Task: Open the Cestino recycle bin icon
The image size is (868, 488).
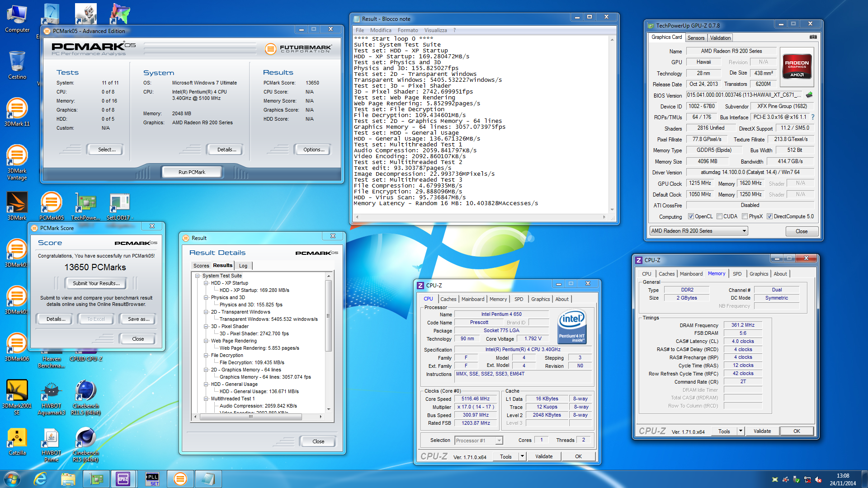Action: [17, 65]
